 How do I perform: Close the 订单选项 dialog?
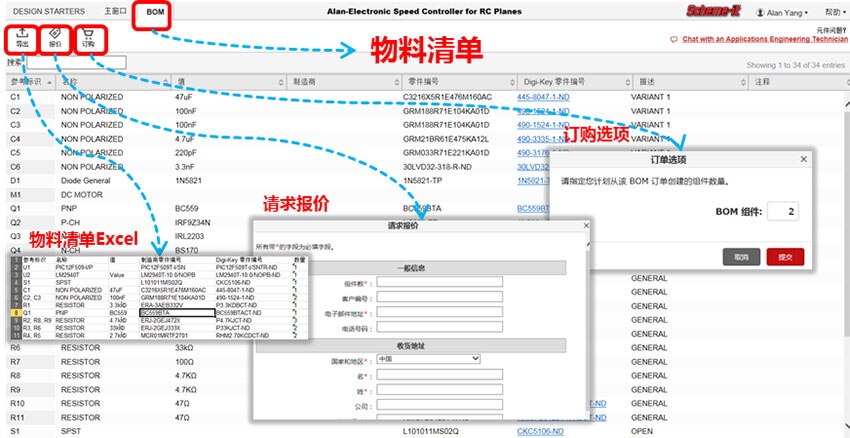click(x=803, y=159)
